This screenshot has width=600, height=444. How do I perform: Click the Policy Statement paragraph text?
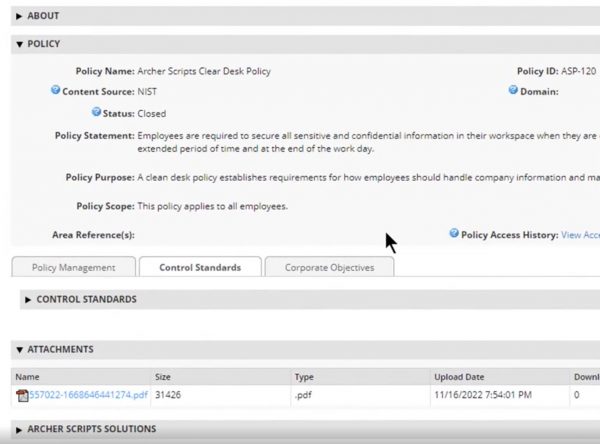pyautogui.click(x=368, y=142)
